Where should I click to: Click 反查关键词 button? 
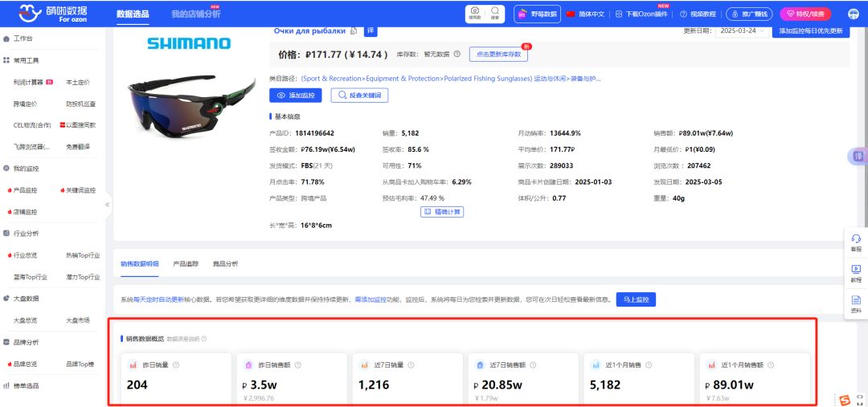(x=359, y=95)
